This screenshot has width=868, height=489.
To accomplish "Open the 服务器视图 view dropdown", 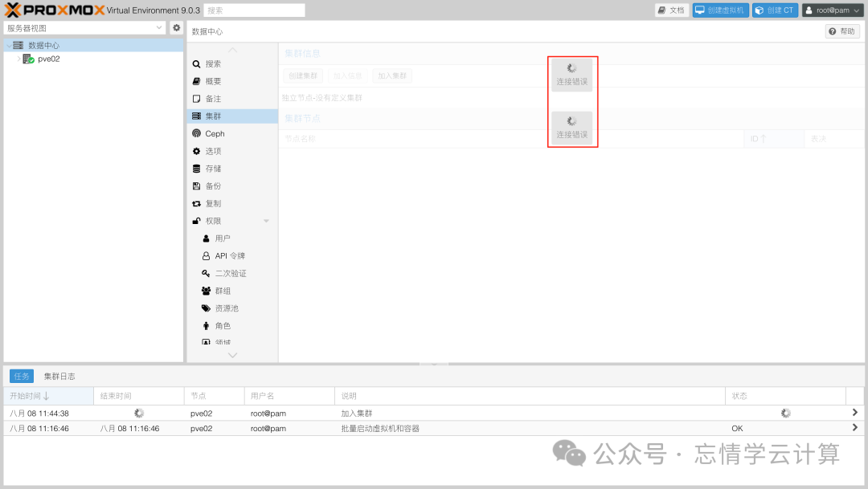I will (84, 27).
